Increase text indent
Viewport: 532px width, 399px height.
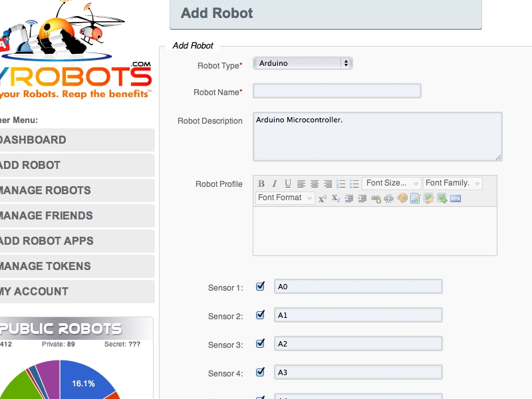348,198
